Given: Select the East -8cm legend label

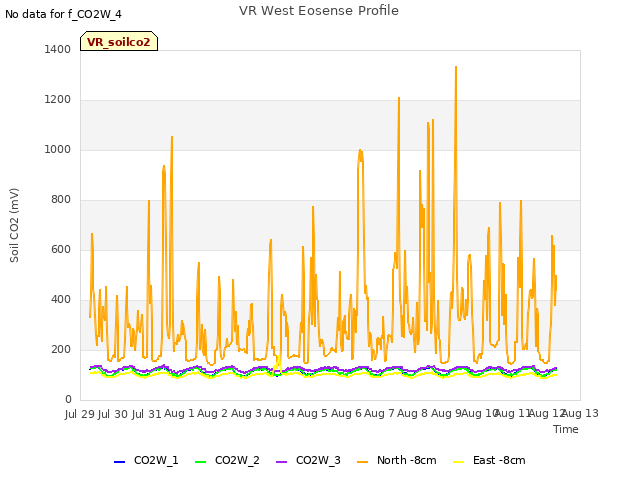Looking at the screenshot, I should click(x=499, y=460).
